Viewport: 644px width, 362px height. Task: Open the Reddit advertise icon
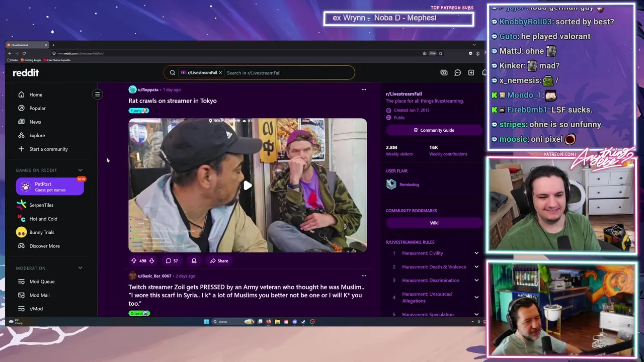pos(444,73)
